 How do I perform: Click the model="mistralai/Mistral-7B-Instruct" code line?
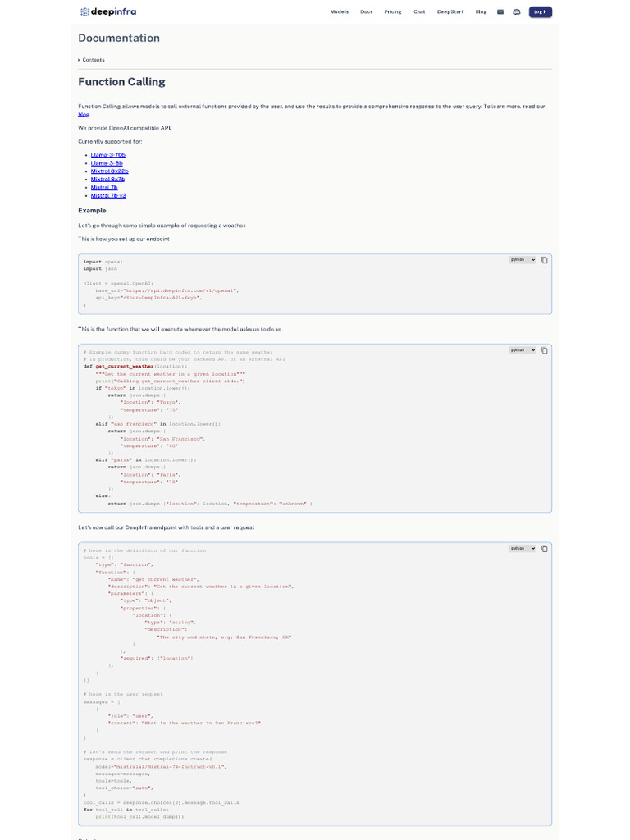tap(162, 767)
